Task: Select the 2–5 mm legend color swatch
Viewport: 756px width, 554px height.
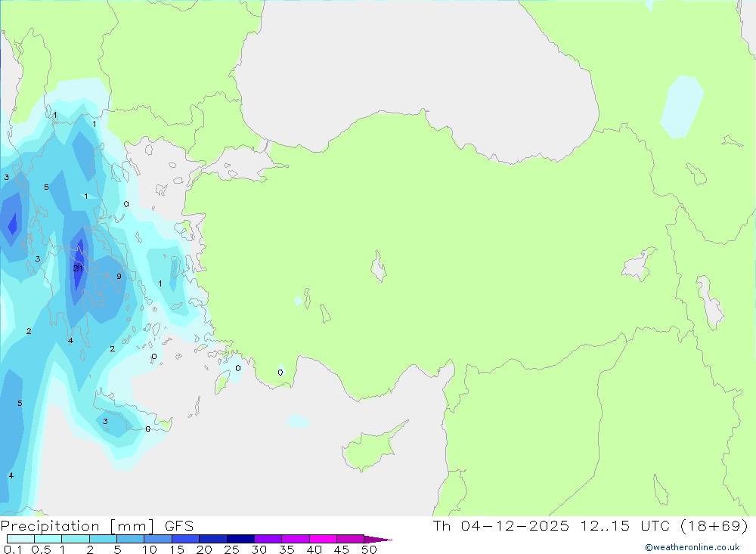Action: (x=103, y=539)
